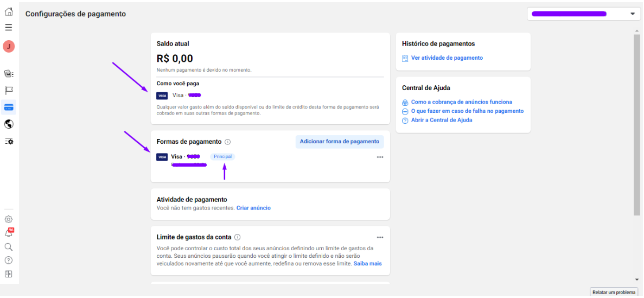Click Configurações de pagamento page title

[x=75, y=14]
